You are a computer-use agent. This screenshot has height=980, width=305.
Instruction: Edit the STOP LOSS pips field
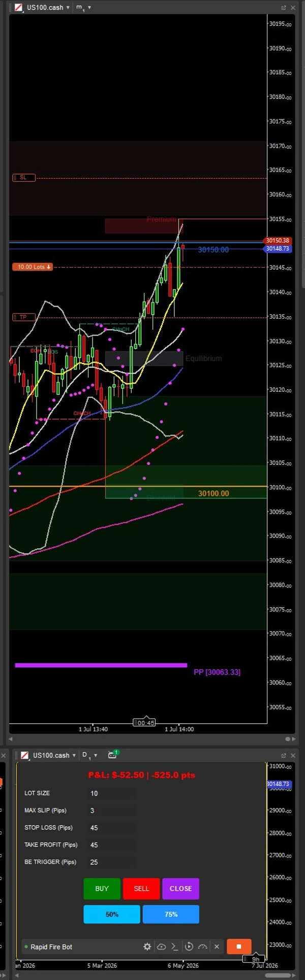tap(112, 828)
